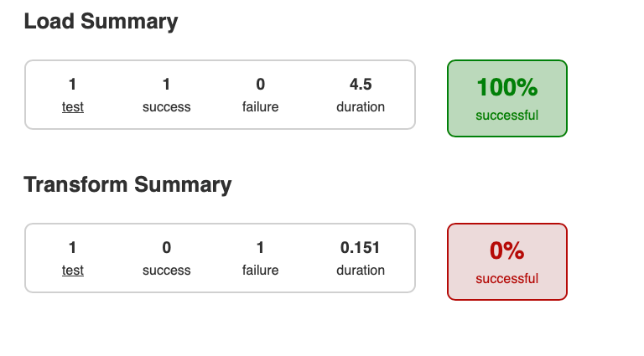Click 'duration' label in Transform Summary
Screen dimensions: 644x356
click(361, 271)
